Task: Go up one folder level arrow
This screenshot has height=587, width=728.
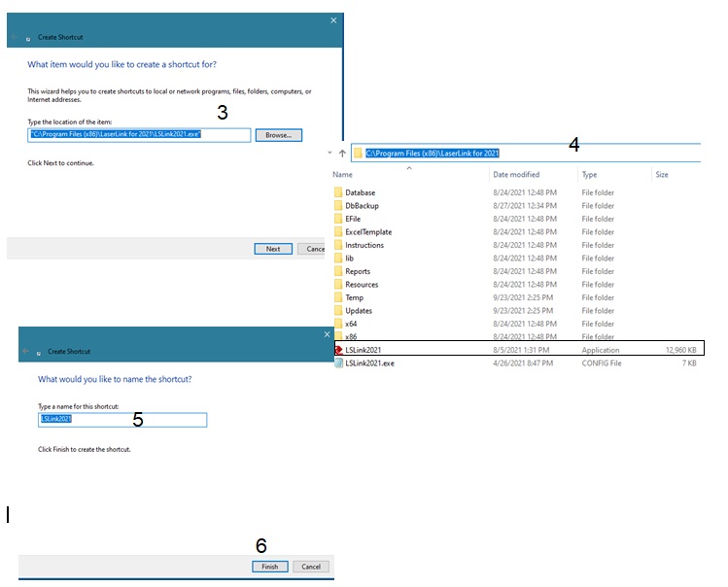Action: [342, 154]
